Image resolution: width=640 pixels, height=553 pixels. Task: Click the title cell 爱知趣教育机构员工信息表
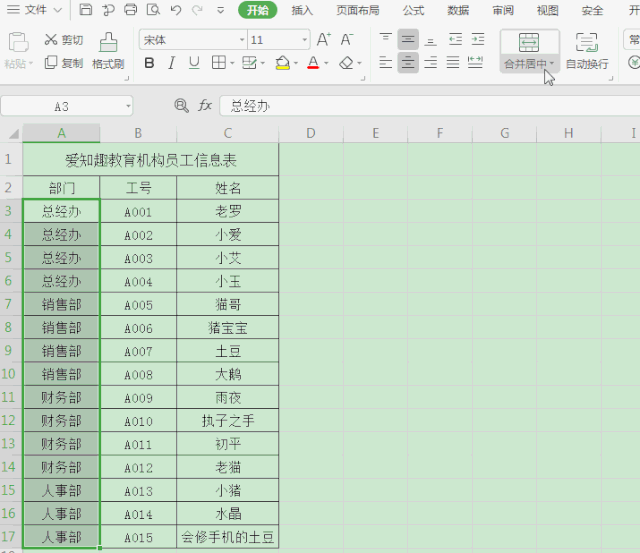point(151,160)
